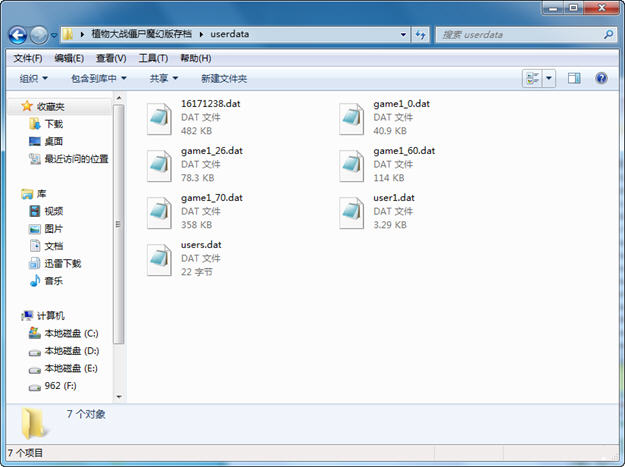This screenshot has width=625, height=467.
Task: Click the refresh button beside address bar
Action: 421,35
